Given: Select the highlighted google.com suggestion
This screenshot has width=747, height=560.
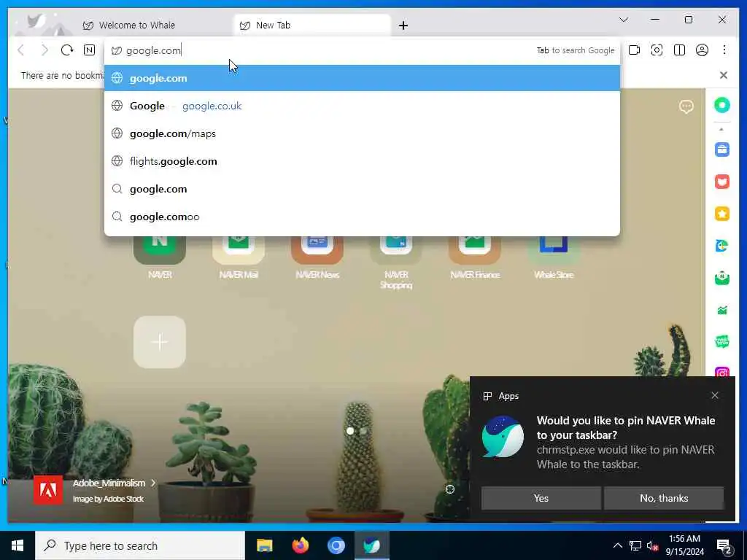Looking at the screenshot, I should pos(362,78).
